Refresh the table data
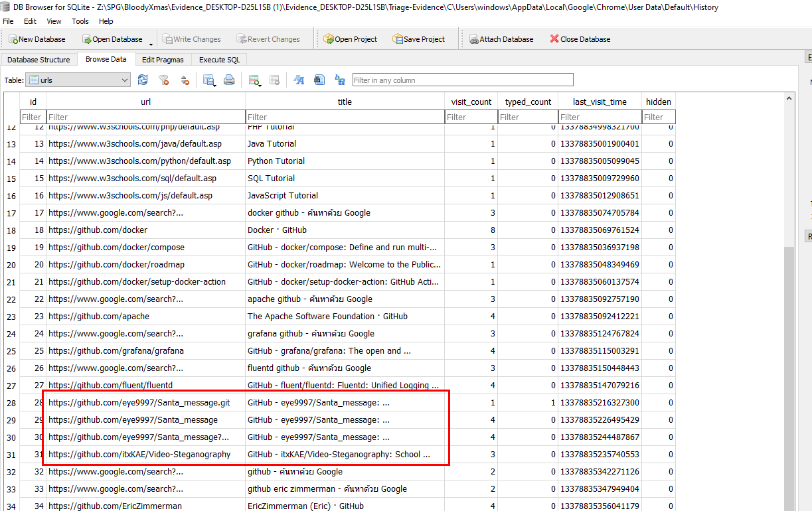Viewport: 812px width, 511px height. tap(143, 80)
